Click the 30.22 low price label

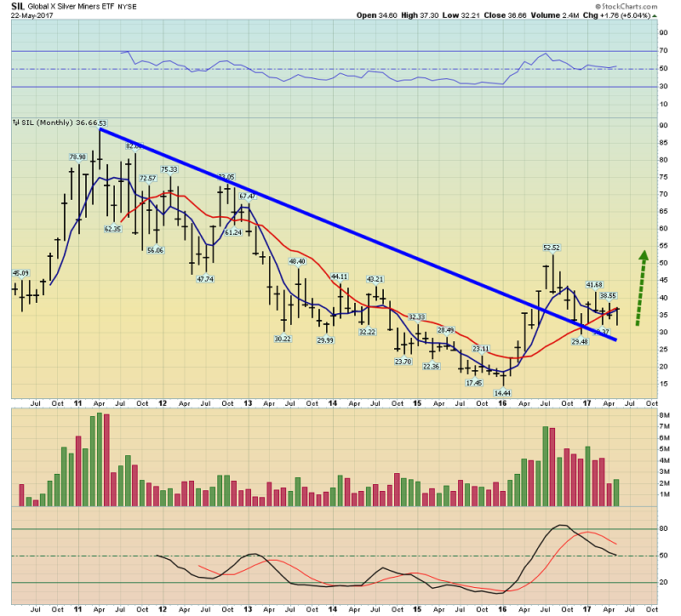283,339
